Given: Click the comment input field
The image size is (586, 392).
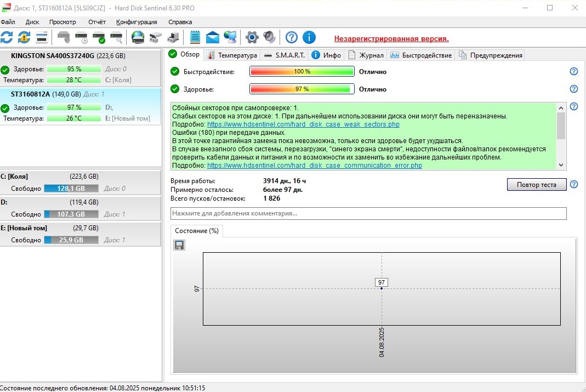Looking at the screenshot, I should point(368,213).
